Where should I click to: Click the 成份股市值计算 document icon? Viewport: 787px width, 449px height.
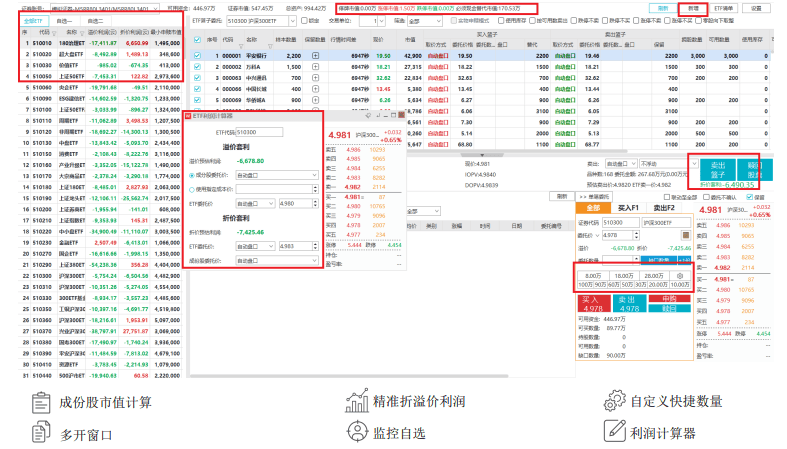click(x=41, y=402)
